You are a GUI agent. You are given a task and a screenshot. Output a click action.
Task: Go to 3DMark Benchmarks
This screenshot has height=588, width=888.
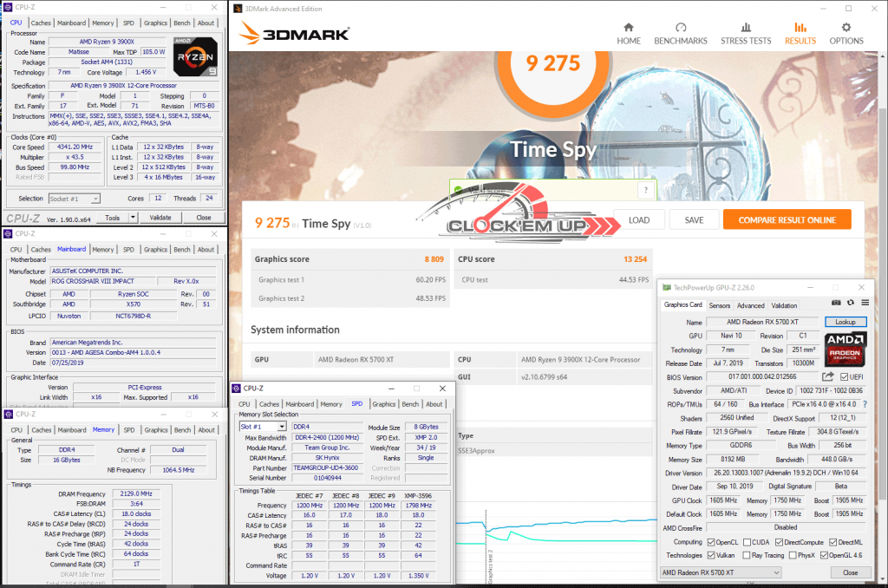[x=681, y=33]
